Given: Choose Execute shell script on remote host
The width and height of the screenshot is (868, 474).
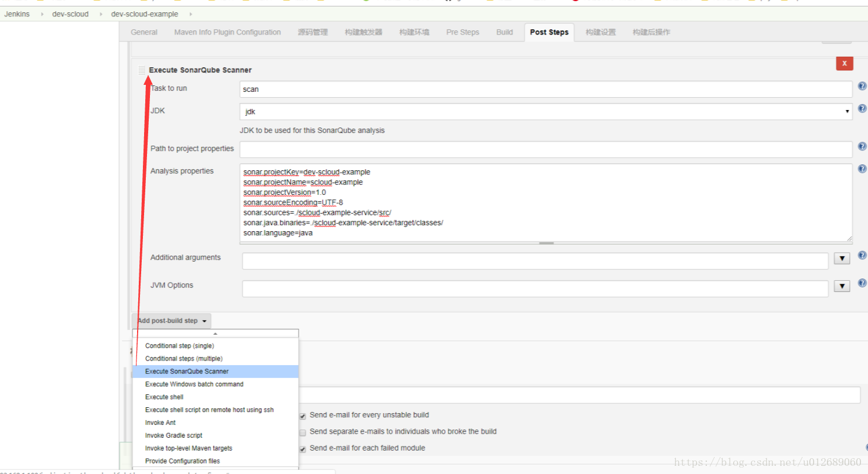Looking at the screenshot, I should (x=216, y=410).
